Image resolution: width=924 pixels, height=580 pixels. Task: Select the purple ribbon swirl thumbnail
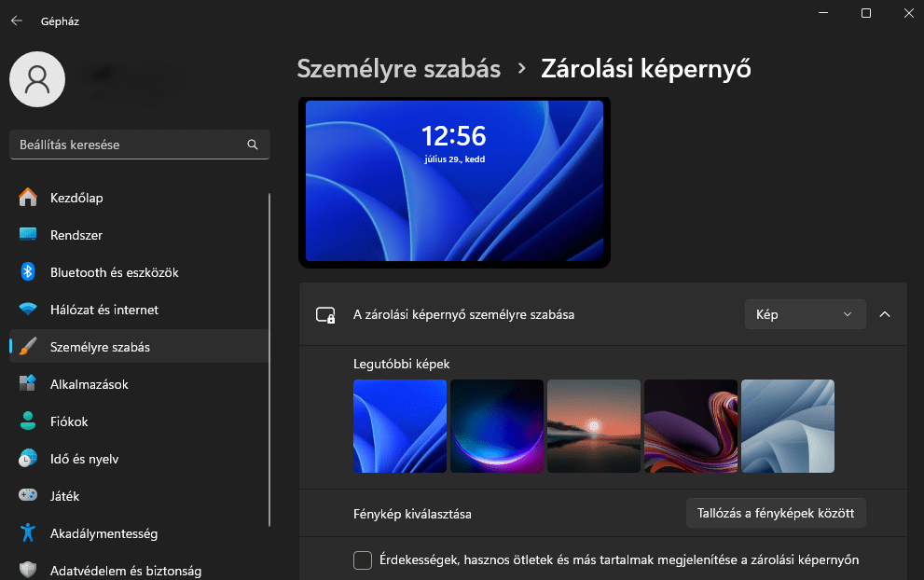point(691,425)
